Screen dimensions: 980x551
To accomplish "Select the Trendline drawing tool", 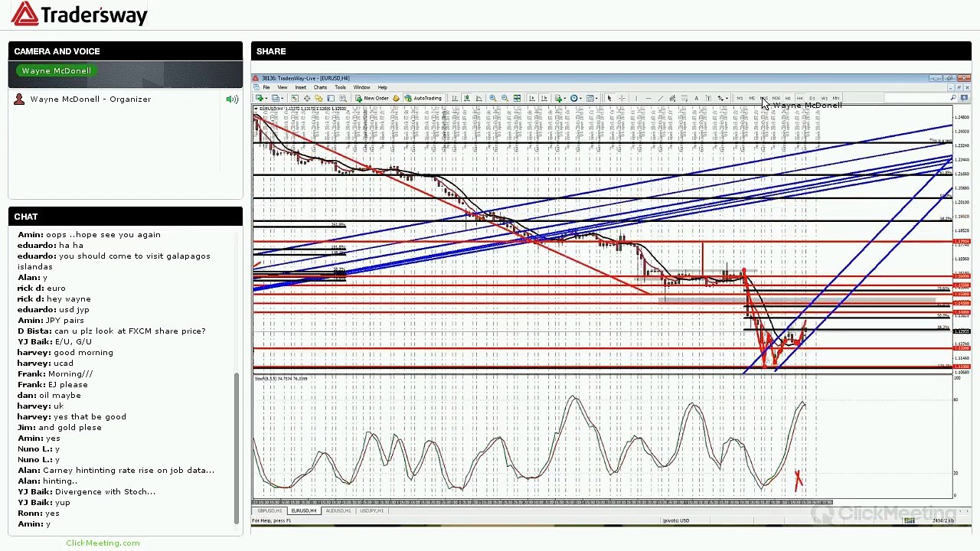I will tap(661, 98).
